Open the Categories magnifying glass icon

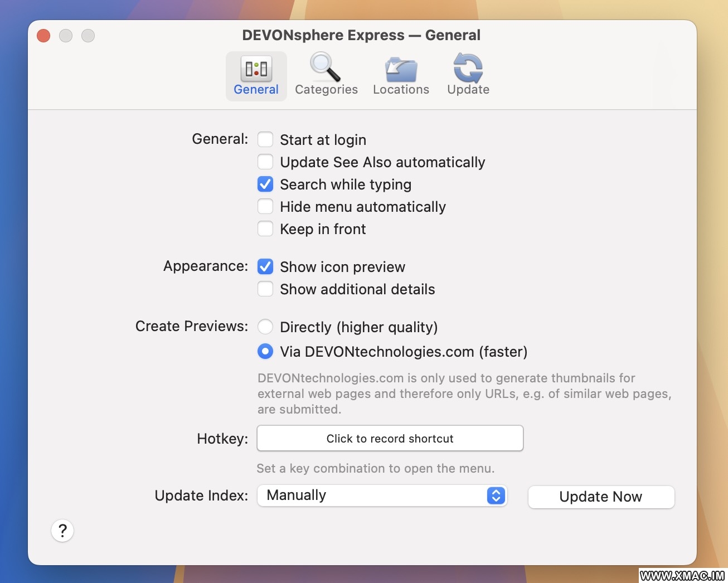click(x=326, y=68)
